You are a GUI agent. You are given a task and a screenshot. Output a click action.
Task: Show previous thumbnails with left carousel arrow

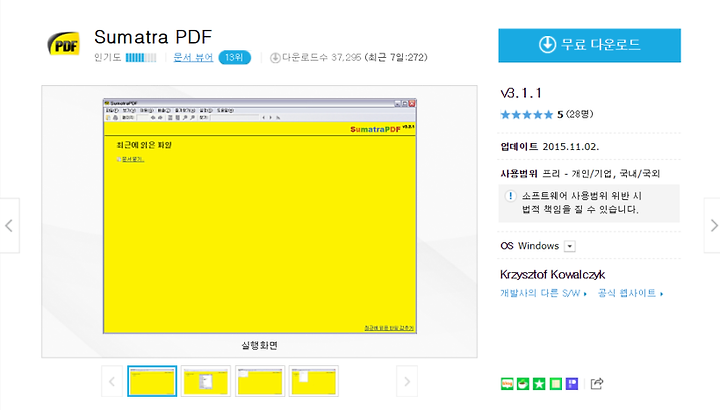tap(112, 381)
